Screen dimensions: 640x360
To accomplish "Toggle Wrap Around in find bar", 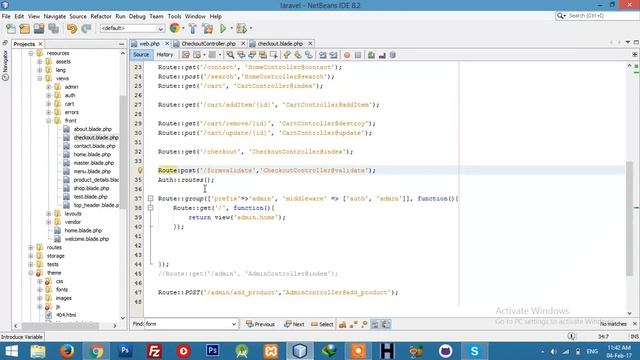I will click(386, 324).
